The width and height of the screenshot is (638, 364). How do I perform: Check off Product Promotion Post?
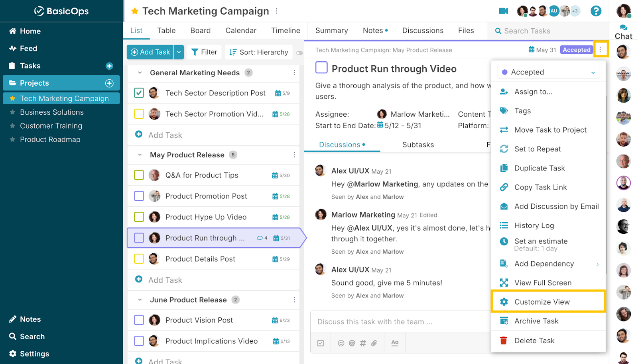(x=139, y=196)
